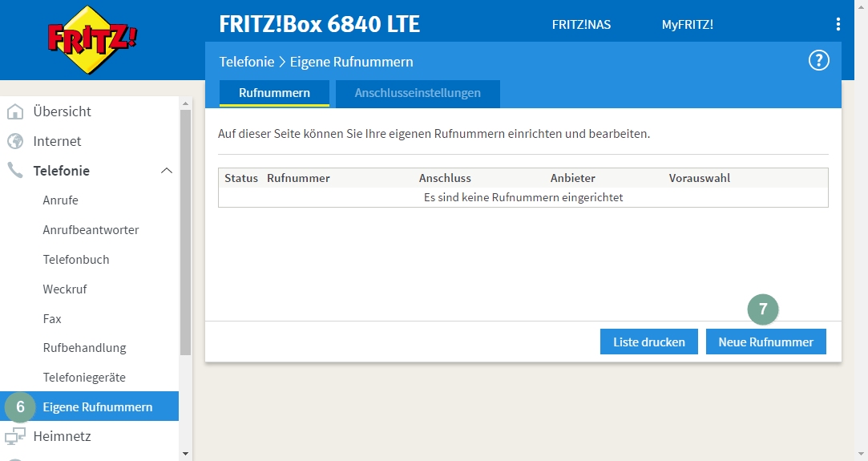Viewport: 868px width, 461px height.
Task: Click the Internet globe icon
Action: [15, 141]
